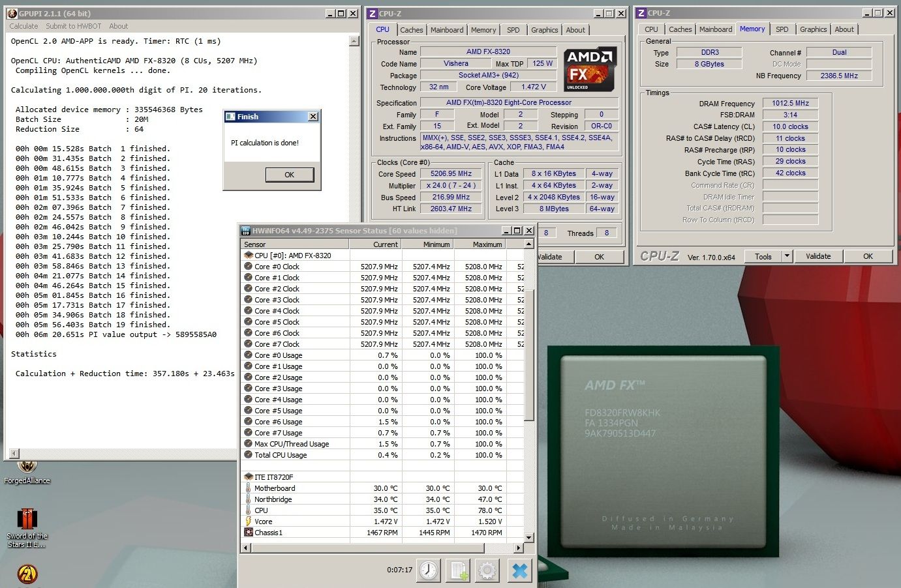The image size is (901, 588).
Task: Click the Core Voltage 1.472 V field
Action: pyautogui.click(x=533, y=87)
